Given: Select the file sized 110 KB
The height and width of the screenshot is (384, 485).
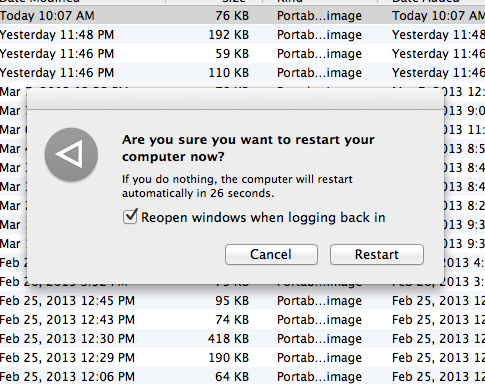Looking at the screenshot, I should click(x=242, y=72).
